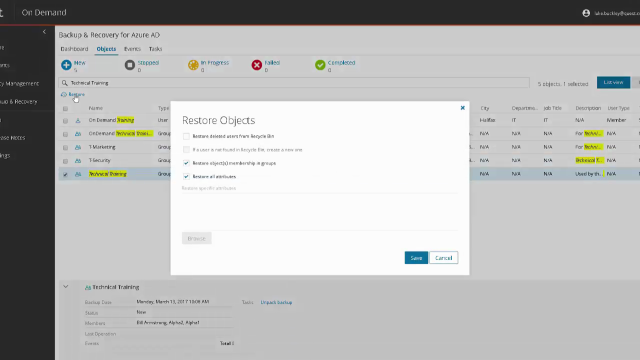640x360 pixels.
Task: Click the Description column header
Action: coord(588,108)
